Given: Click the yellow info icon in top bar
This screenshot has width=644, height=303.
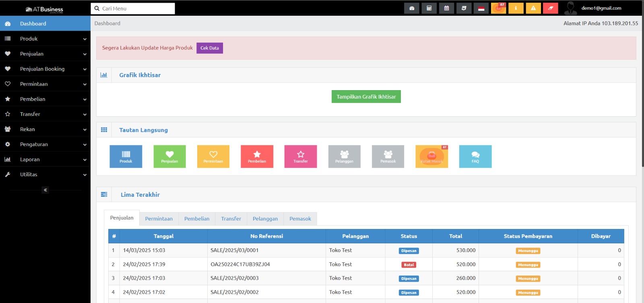Looking at the screenshot, I should pos(516,8).
